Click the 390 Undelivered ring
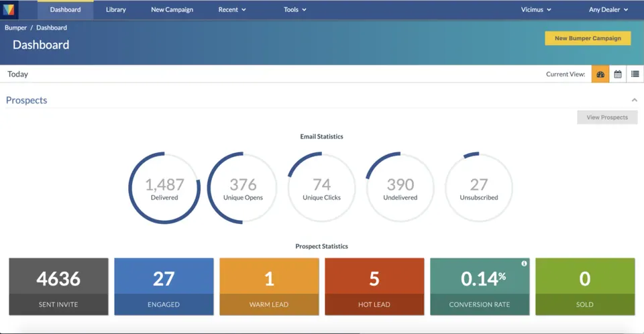Viewport: 644px width, 334px height. (400, 188)
